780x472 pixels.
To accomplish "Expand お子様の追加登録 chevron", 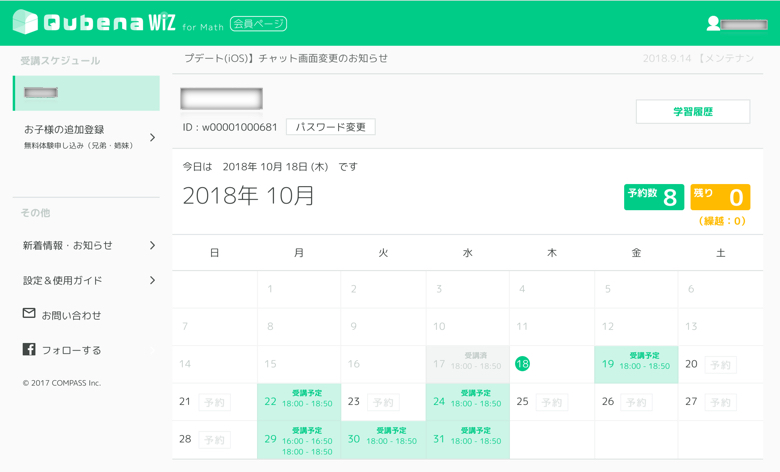I will pyautogui.click(x=152, y=137).
